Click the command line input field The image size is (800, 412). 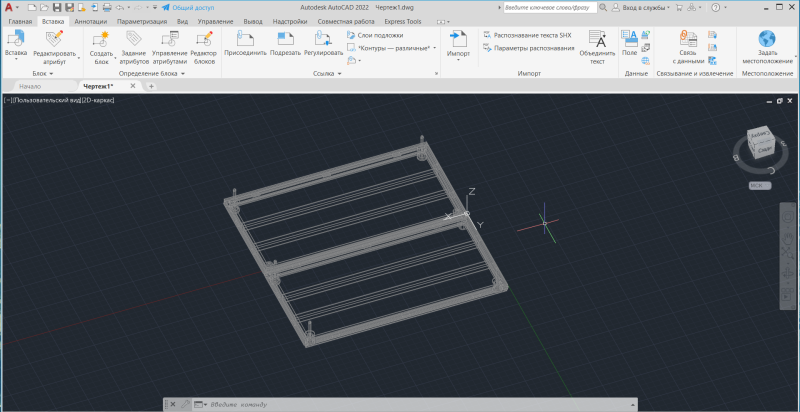tap(400, 404)
